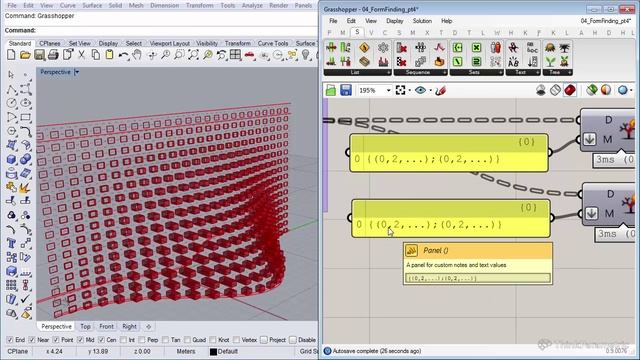Click the light bulb icon in Rhino toolbar
This screenshot has height=360, width=640.
pyautogui.click(x=305, y=54)
